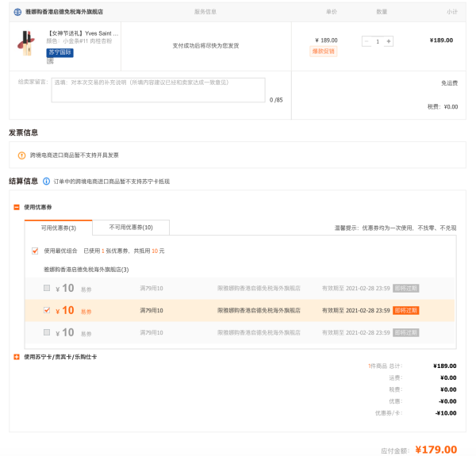Decrease quantity with the minus button
Screen dimensions: 476x456
tap(367, 41)
